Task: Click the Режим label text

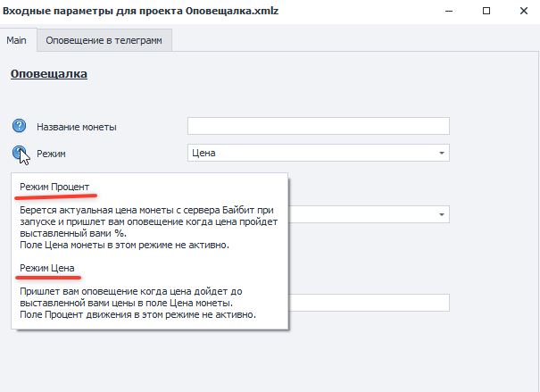Action: click(x=52, y=154)
